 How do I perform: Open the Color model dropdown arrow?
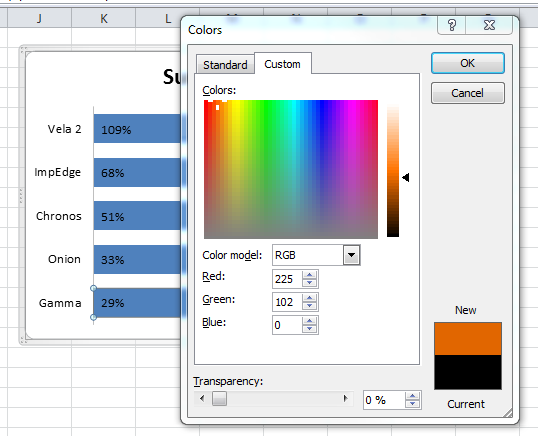(x=351, y=255)
